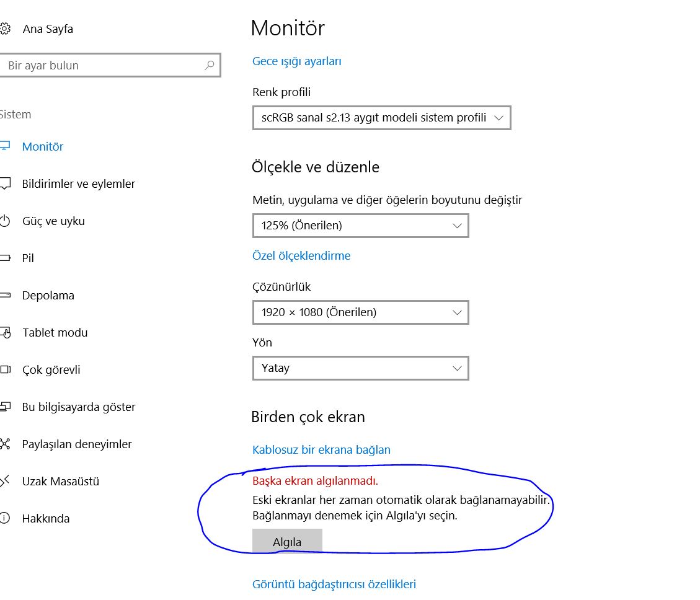This screenshot has width=700, height=600.
Task: Click the Tablet modu icon
Action: point(6,333)
